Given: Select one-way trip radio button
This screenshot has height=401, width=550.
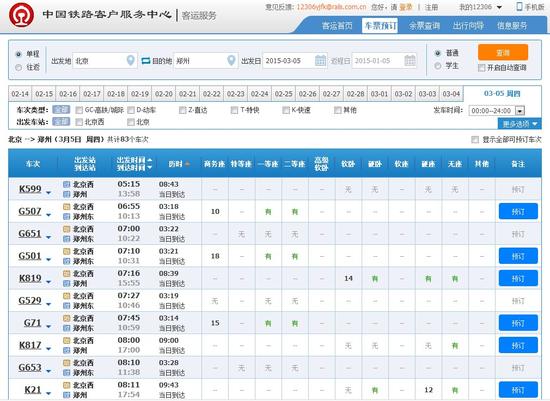Looking at the screenshot, I should pos(19,54).
